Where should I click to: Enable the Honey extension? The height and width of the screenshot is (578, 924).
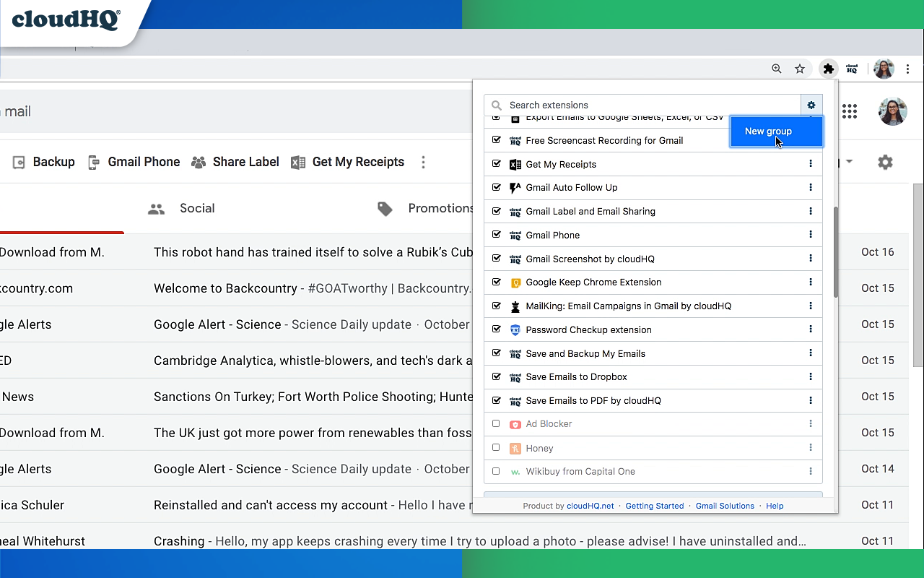496,448
